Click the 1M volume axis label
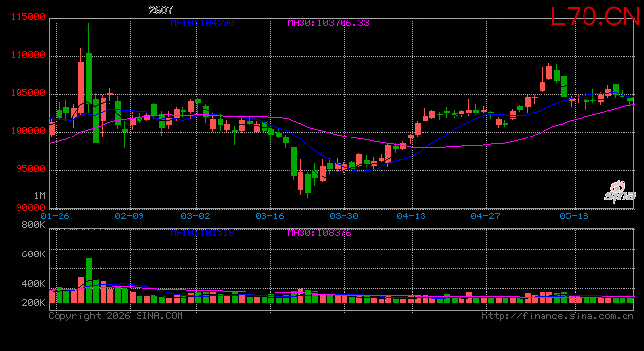The image size is (644, 351). tap(39, 196)
